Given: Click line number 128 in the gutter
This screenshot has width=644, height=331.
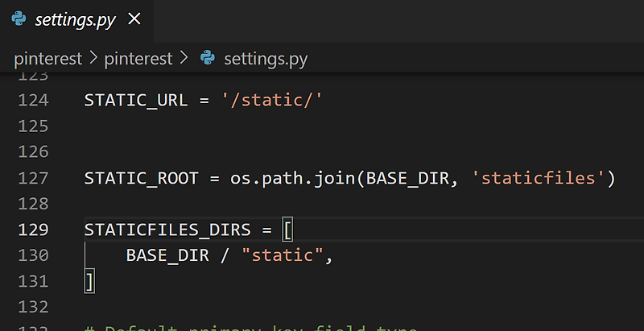Looking at the screenshot, I should [x=33, y=204].
